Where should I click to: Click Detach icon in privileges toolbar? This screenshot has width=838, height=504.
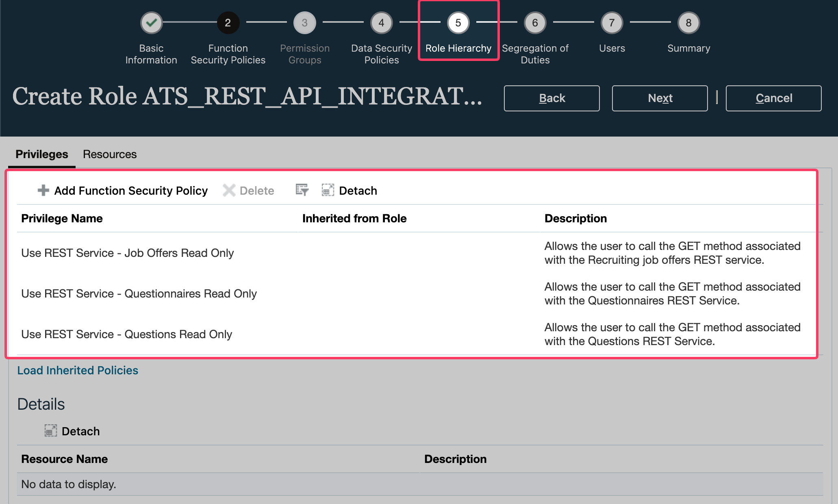[x=328, y=190]
